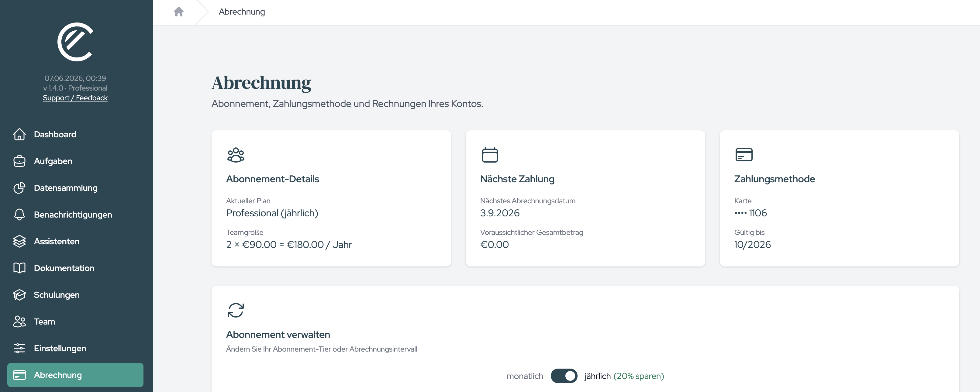Click the Dashboard house icon
Viewport: 980px width, 392px height.
[x=19, y=134]
